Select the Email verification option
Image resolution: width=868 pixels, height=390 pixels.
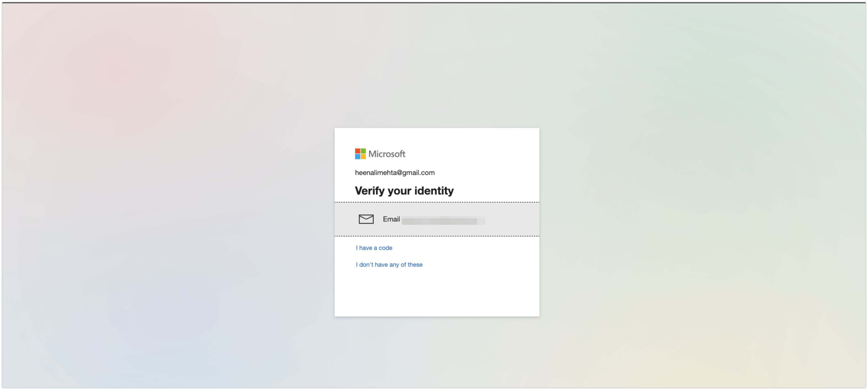tap(437, 219)
